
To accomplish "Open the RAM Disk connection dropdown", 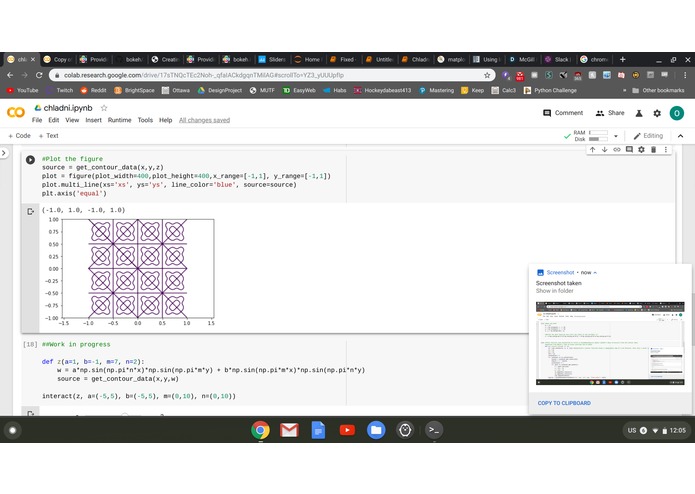I will tap(616, 136).
